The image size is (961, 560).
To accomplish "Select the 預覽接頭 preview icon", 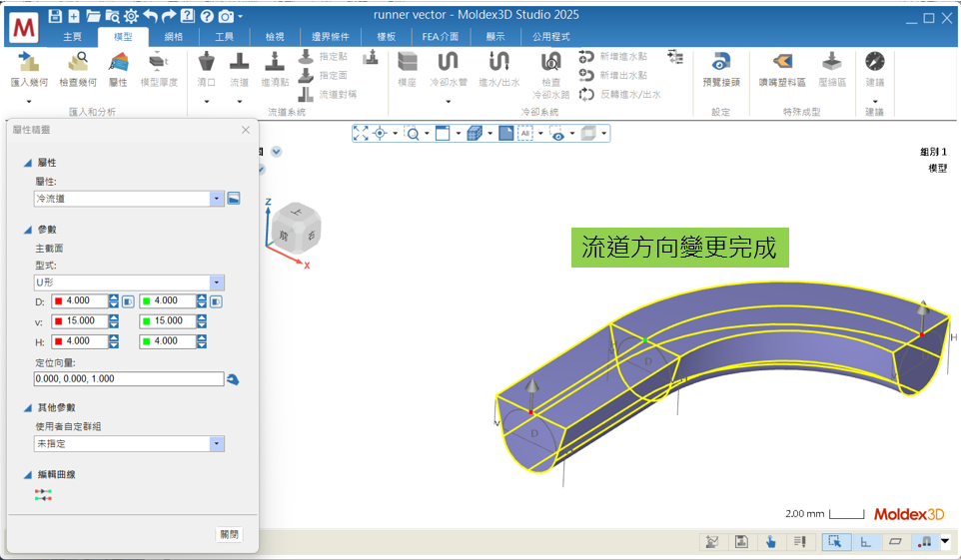I will click(x=720, y=63).
